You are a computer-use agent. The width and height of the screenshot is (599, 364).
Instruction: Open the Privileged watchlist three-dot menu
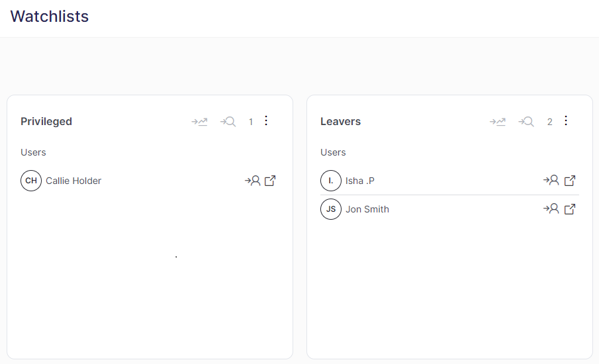point(266,120)
